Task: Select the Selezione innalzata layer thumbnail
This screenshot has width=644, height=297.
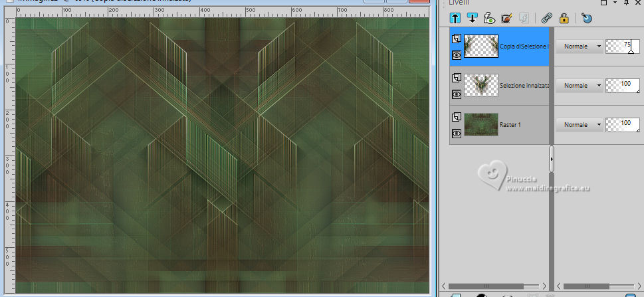Action: point(481,86)
